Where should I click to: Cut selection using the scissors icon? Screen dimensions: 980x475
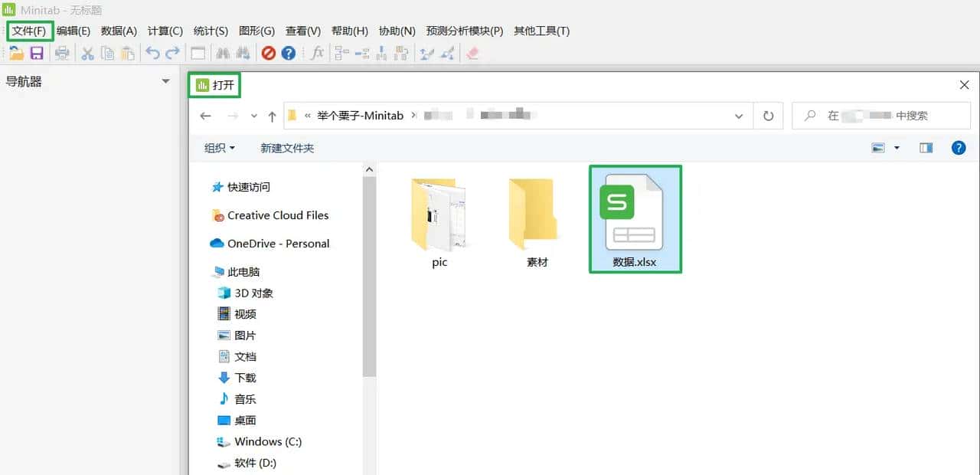coord(87,53)
